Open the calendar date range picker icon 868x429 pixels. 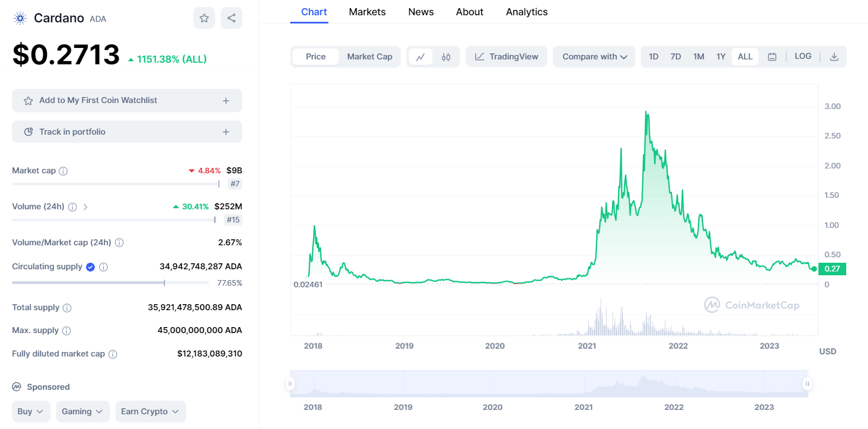pos(772,57)
